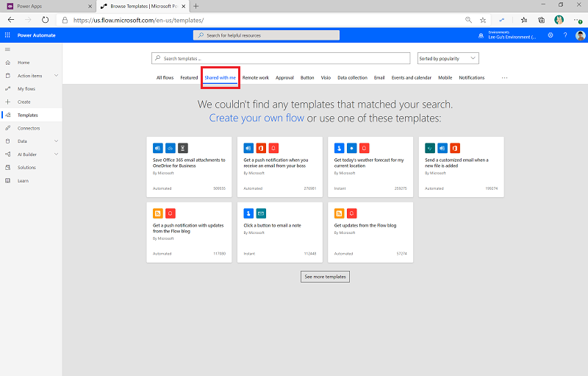
Task: Select the Button tab
Action: pyautogui.click(x=307, y=78)
